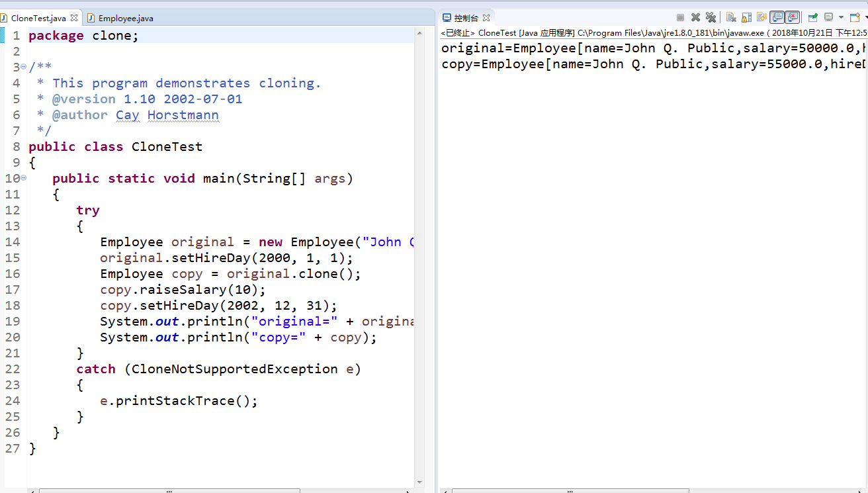
Task: Toggle show console when standard out changes
Action: point(777,17)
